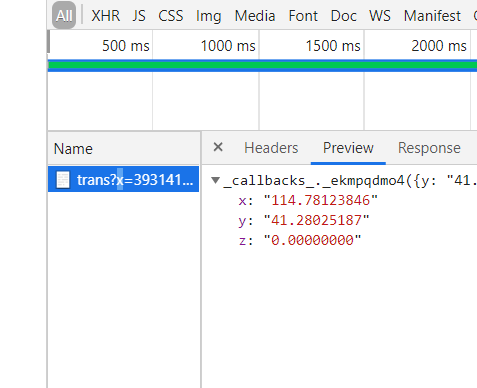This screenshot has width=477, height=388.
Task: Switch to the Response tab
Action: click(429, 148)
